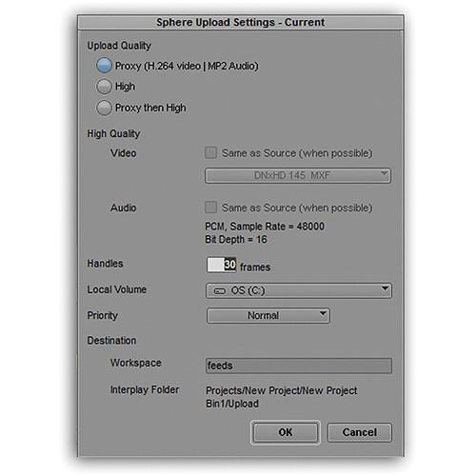
Task: Click the Destination section label
Action: 111,341
